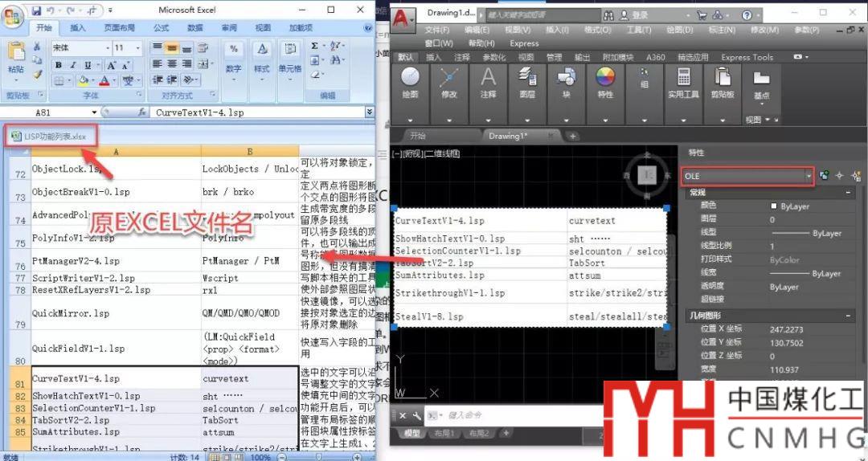868x461 pixels.
Task: Click the Excel formula bar input
Action: pyautogui.click(x=257, y=112)
